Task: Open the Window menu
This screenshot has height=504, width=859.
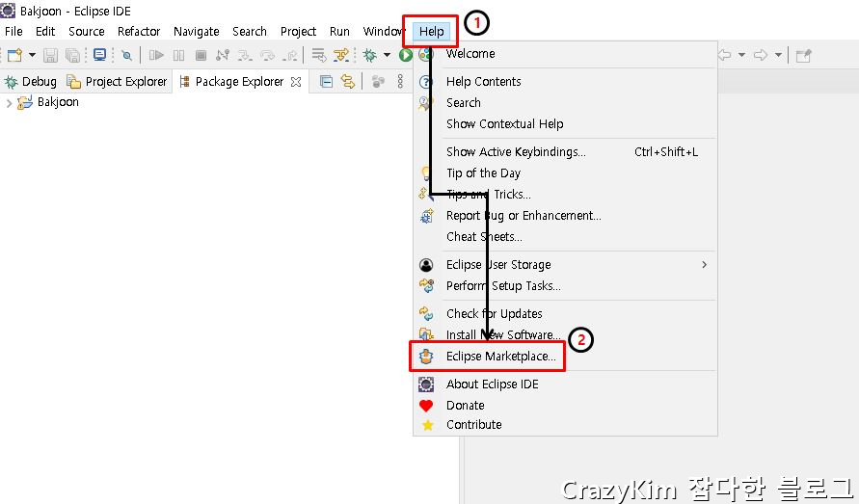Action: pyautogui.click(x=384, y=31)
